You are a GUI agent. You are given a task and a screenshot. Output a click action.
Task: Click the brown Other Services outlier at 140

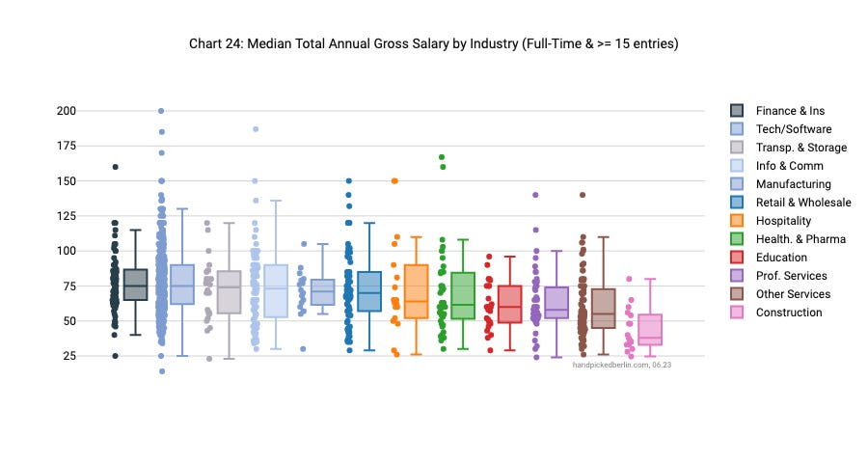583,195
